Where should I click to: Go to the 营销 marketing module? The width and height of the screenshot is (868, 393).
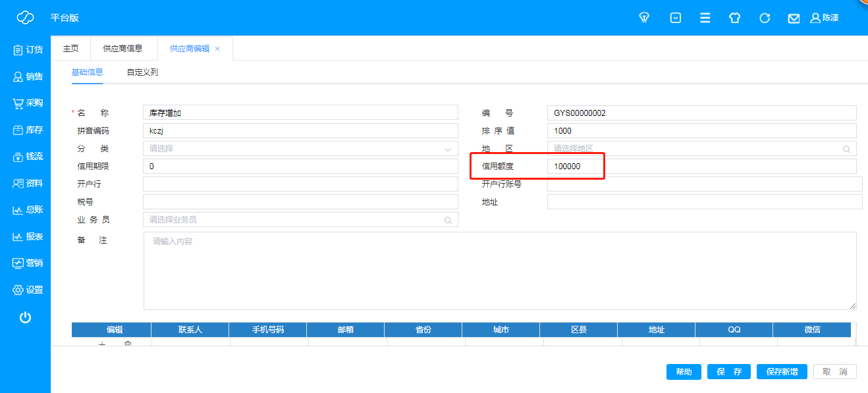tap(27, 263)
